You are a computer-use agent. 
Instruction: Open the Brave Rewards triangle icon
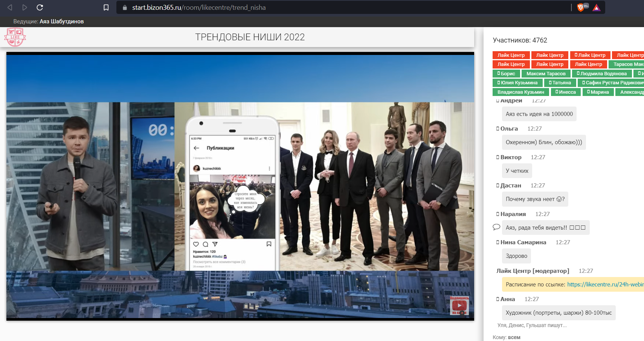[597, 8]
